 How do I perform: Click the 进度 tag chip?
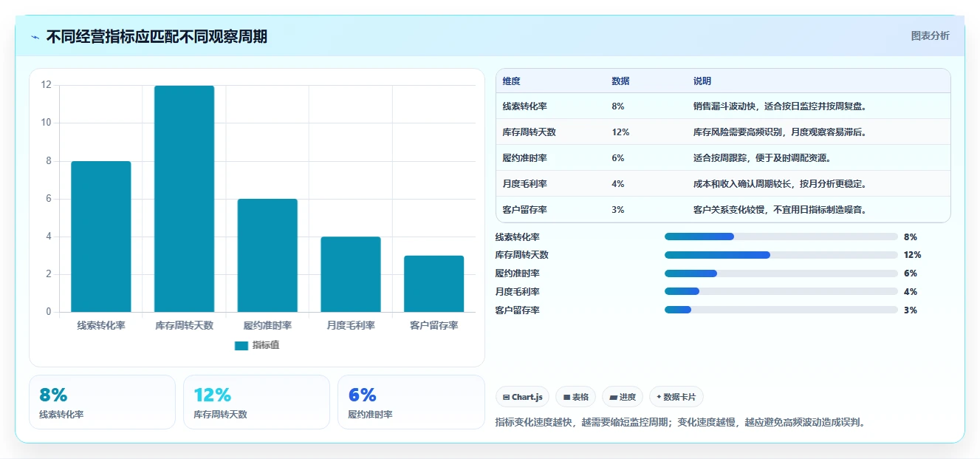click(x=623, y=397)
